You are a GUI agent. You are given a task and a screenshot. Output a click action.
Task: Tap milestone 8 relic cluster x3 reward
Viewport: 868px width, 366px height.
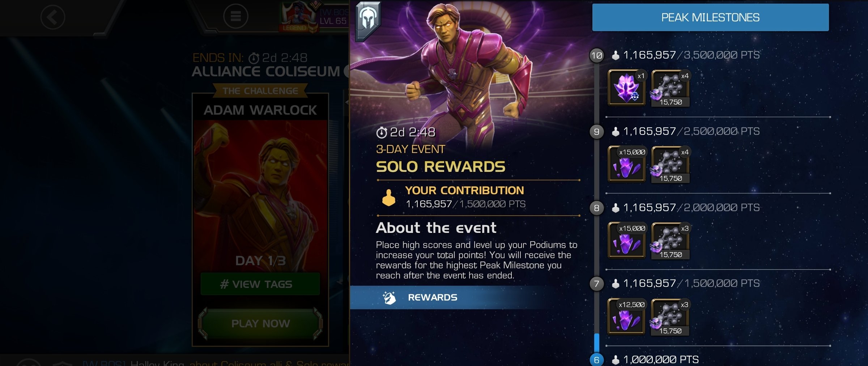[x=670, y=241]
